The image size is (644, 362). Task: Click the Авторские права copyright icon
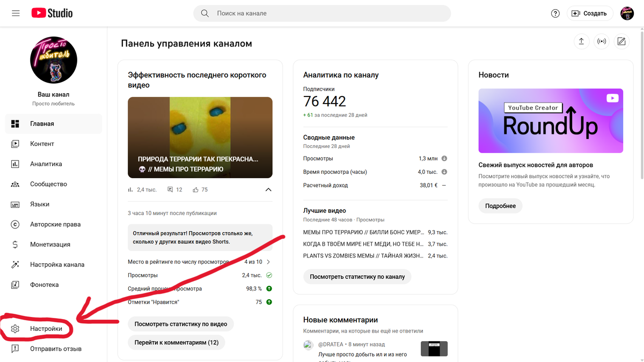(x=15, y=224)
